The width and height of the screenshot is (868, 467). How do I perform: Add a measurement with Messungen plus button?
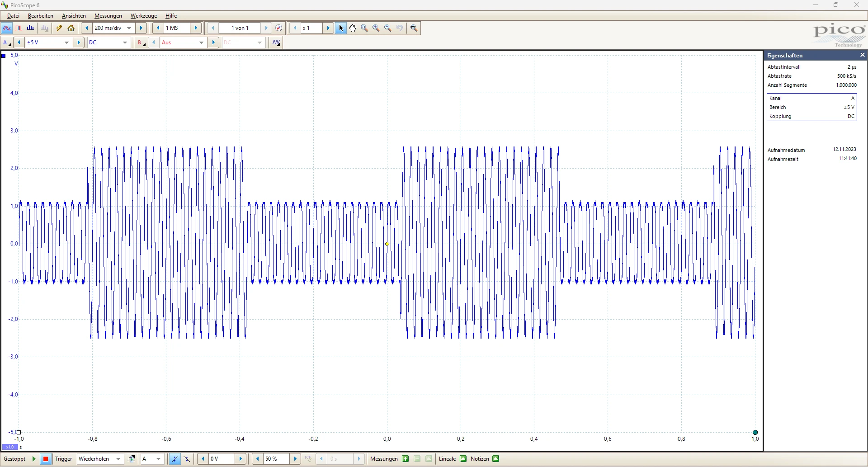[406, 459]
